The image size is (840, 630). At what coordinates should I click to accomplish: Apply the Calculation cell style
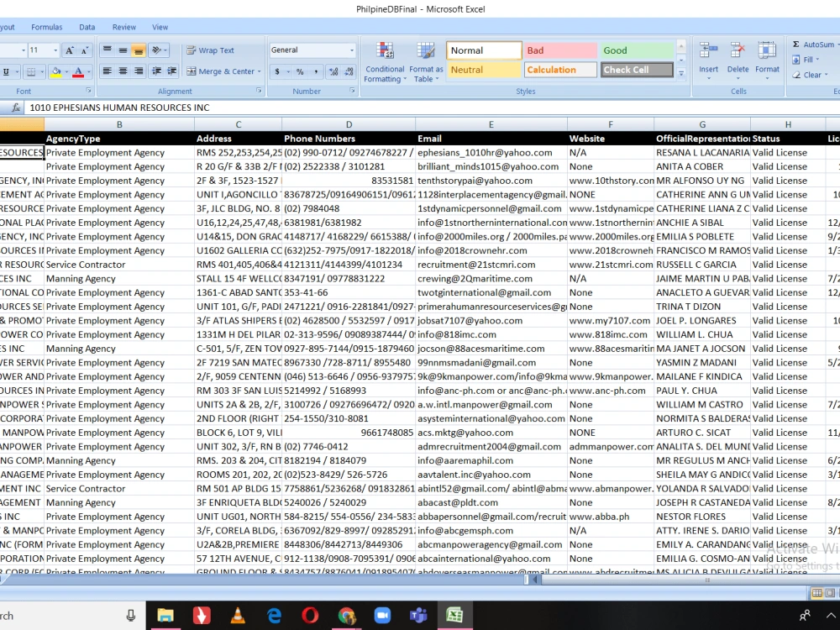(x=560, y=70)
